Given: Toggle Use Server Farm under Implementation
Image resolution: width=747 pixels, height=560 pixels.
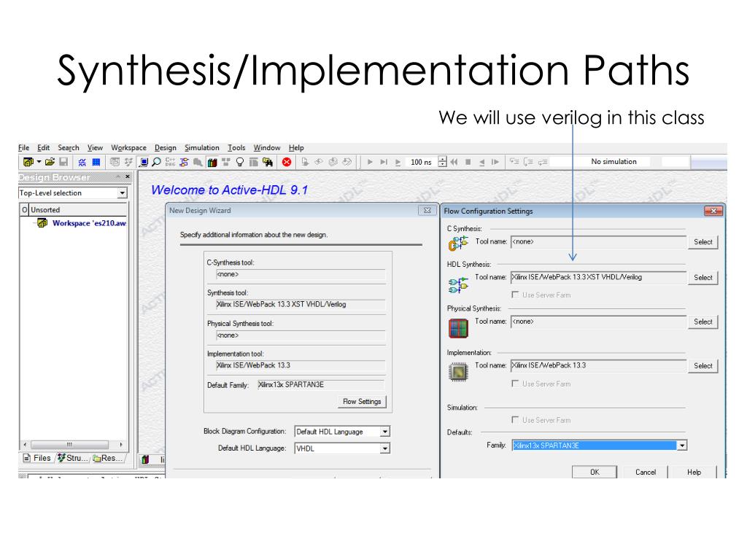Looking at the screenshot, I should (x=515, y=384).
